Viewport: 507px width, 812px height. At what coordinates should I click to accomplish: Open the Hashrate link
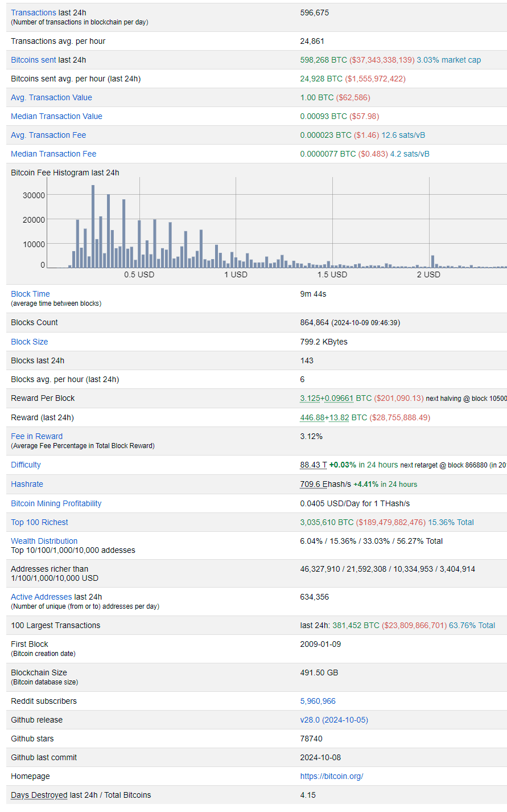point(27,484)
